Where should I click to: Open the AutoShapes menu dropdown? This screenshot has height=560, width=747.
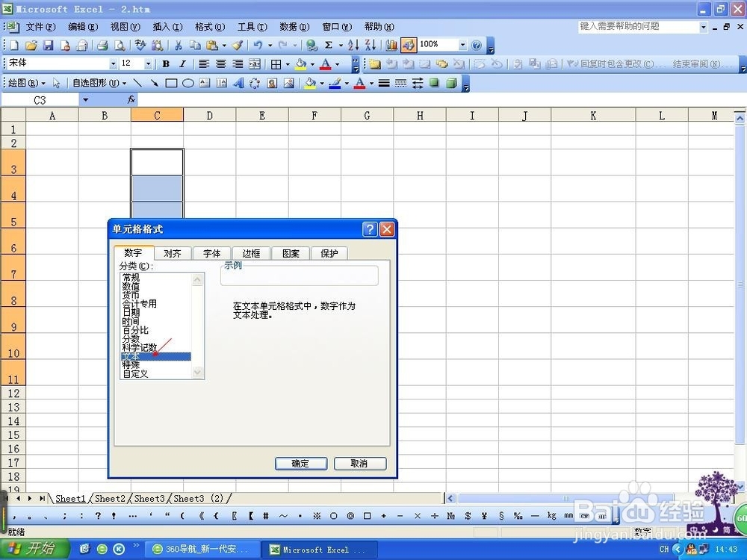[x=99, y=84]
